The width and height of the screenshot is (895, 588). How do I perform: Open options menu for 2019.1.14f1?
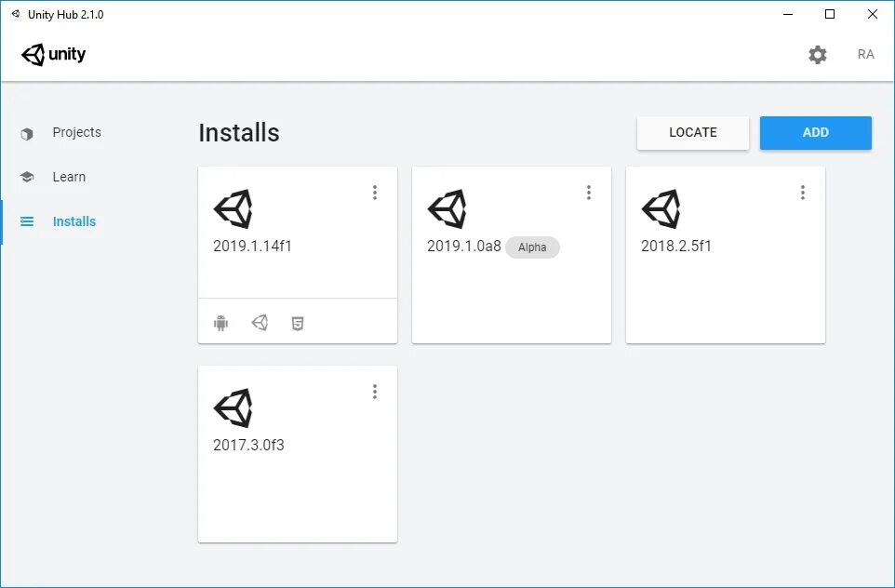point(375,193)
